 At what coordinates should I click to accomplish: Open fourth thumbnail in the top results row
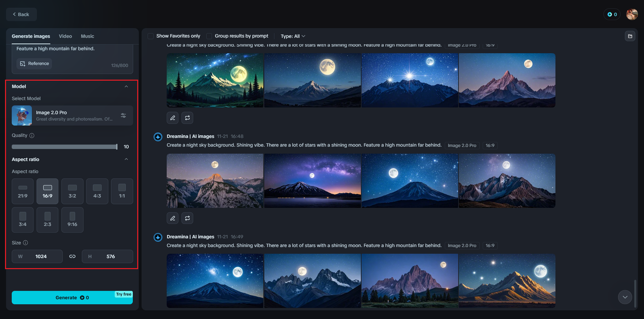point(507,80)
